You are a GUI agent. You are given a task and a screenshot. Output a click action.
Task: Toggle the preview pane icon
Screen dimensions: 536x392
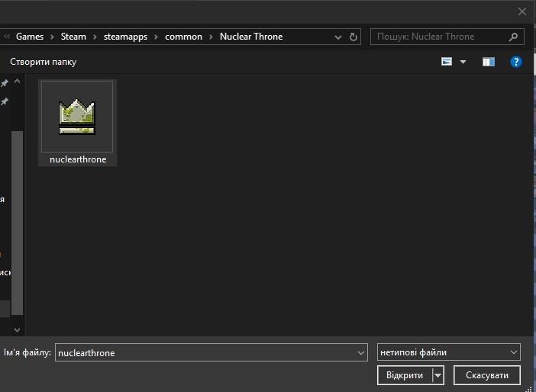[x=489, y=62]
